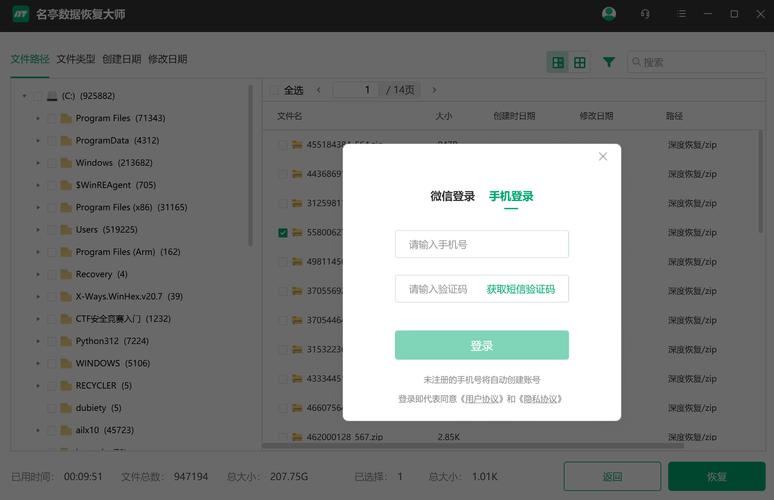Expand the Windows (213682) tree node

click(38, 163)
